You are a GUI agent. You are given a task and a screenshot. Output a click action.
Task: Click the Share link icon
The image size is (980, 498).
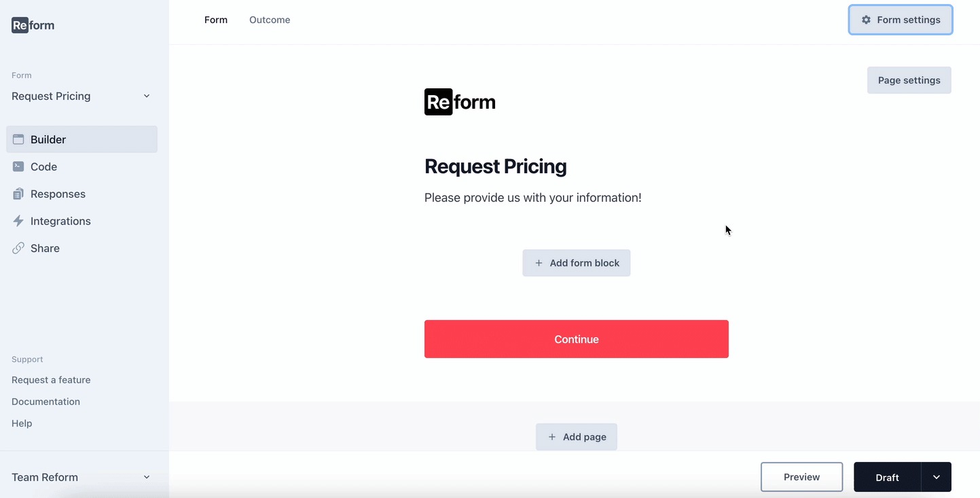click(18, 248)
